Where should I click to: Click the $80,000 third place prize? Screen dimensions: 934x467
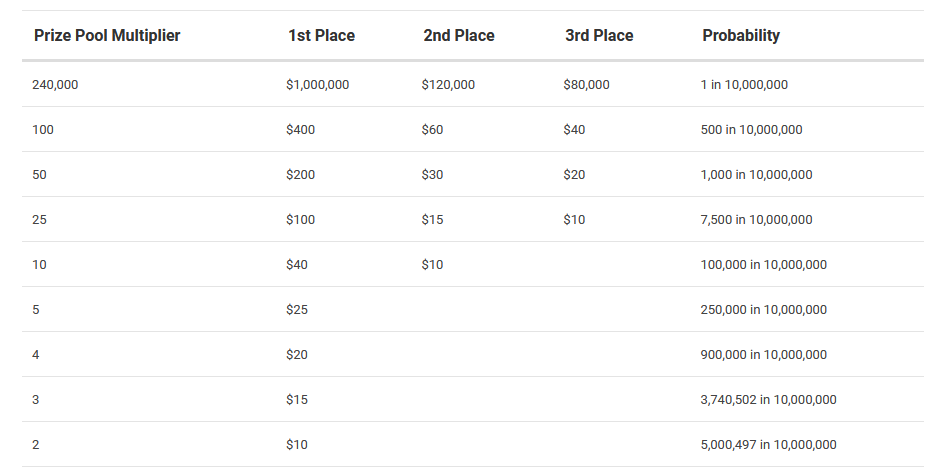click(x=587, y=85)
